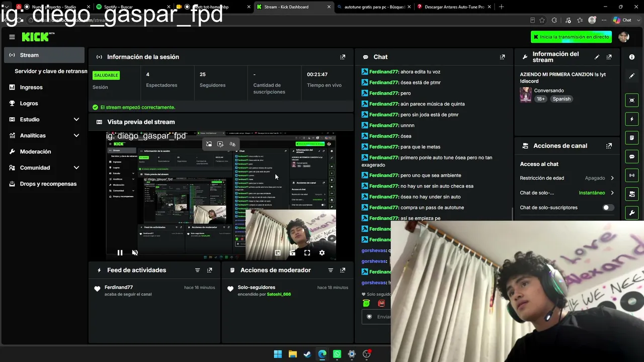Open a new browser tab
This screenshot has height=362, width=644.
(501, 7)
